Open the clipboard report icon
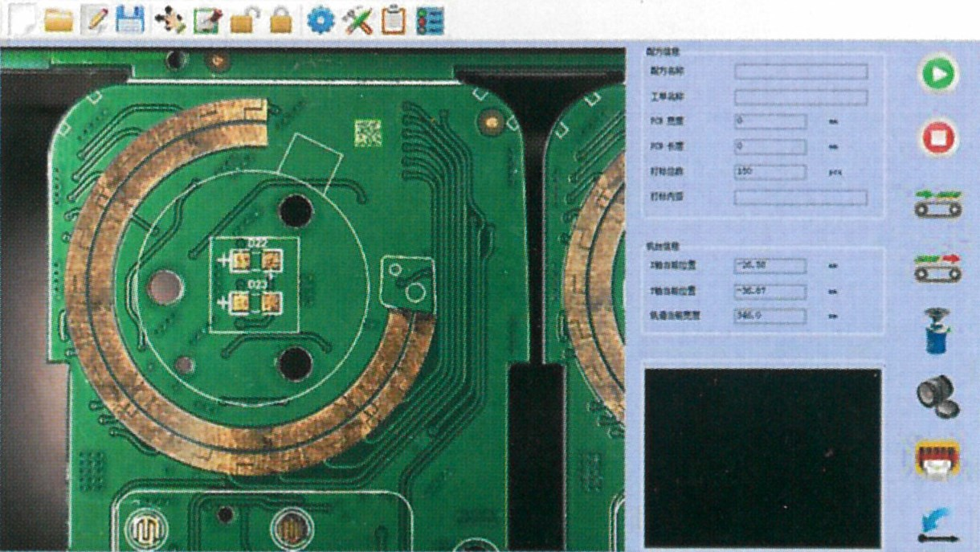Screen dimensions: 980x552 (x=393, y=20)
